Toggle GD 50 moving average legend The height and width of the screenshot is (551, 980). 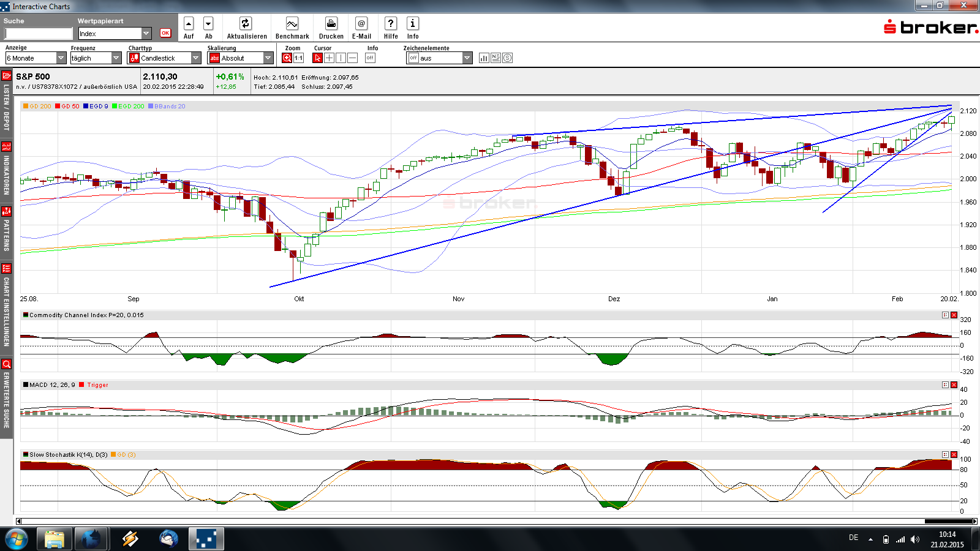67,107
